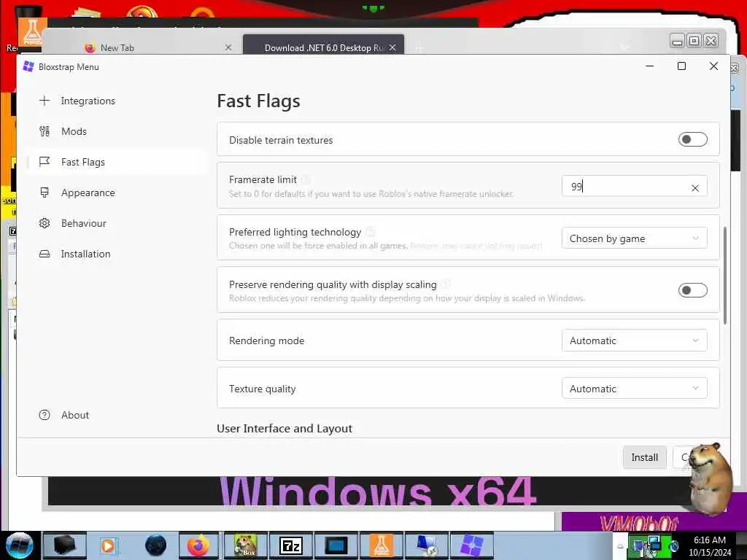Close the New Tab browser tab
Screen dimensions: 747x560
228,47
